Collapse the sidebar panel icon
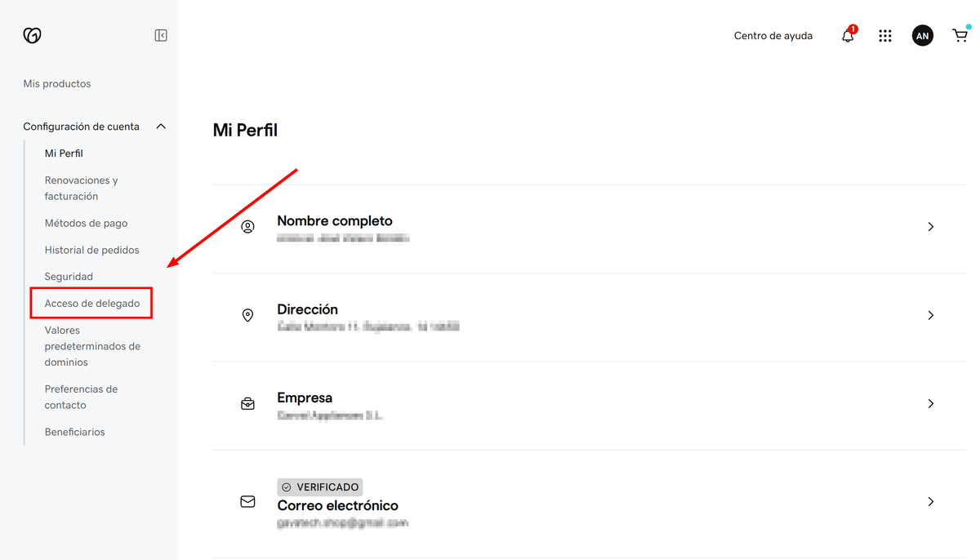980x560 pixels. (161, 35)
